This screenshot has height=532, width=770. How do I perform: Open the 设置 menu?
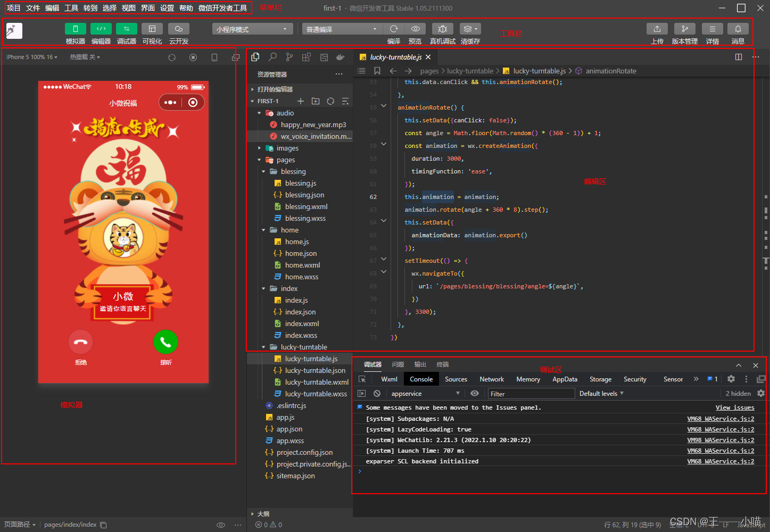tap(167, 8)
